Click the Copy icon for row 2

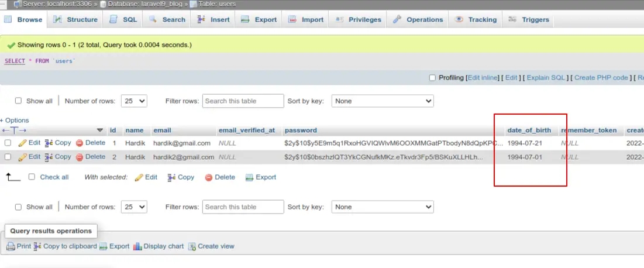pyautogui.click(x=49, y=157)
